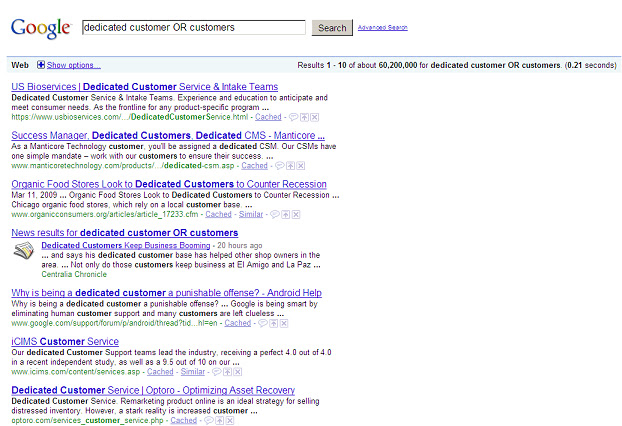The height and width of the screenshot is (426, 622).
Task: Remove the US Bioservices result with X icon
Action: (x=315, y=117)
